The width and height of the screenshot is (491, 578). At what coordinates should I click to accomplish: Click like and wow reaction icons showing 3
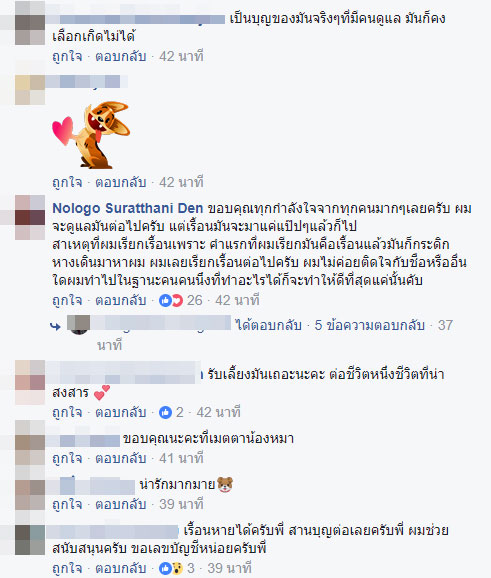point(171,568)
